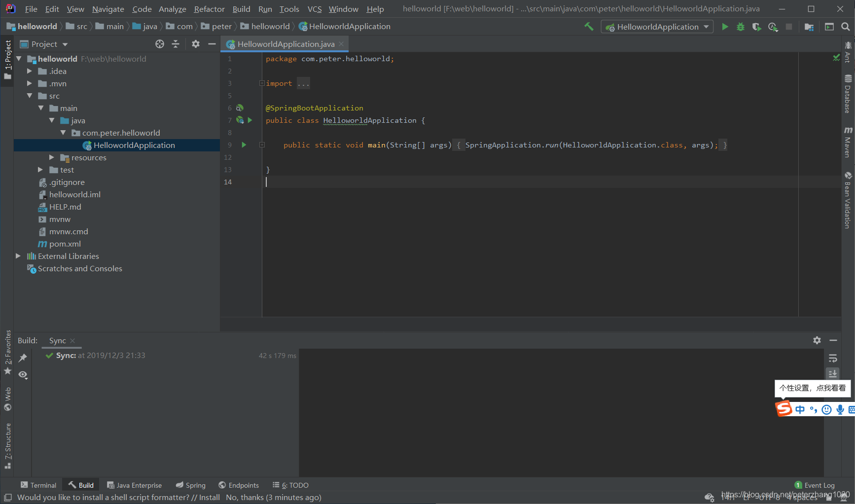Click the Sogou microphone voice input icon
The width and height of the screenshot is (855, 504).
coord(840,409)
